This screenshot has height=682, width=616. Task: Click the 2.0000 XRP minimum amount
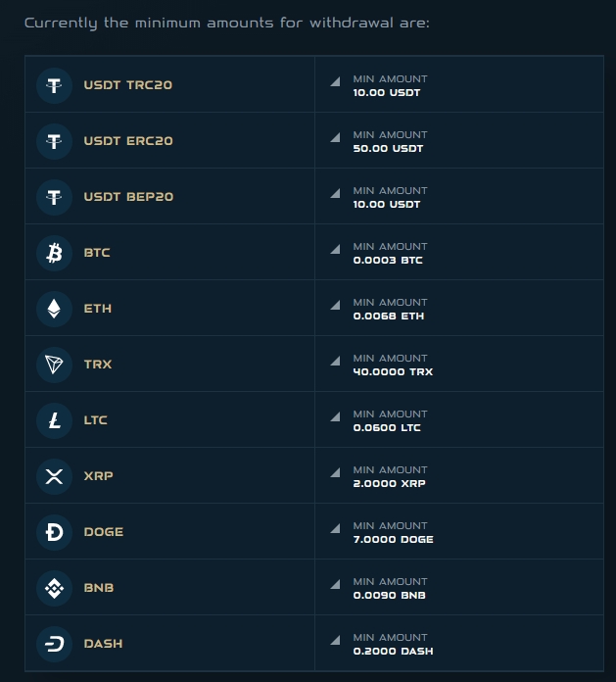coord(390,484)
